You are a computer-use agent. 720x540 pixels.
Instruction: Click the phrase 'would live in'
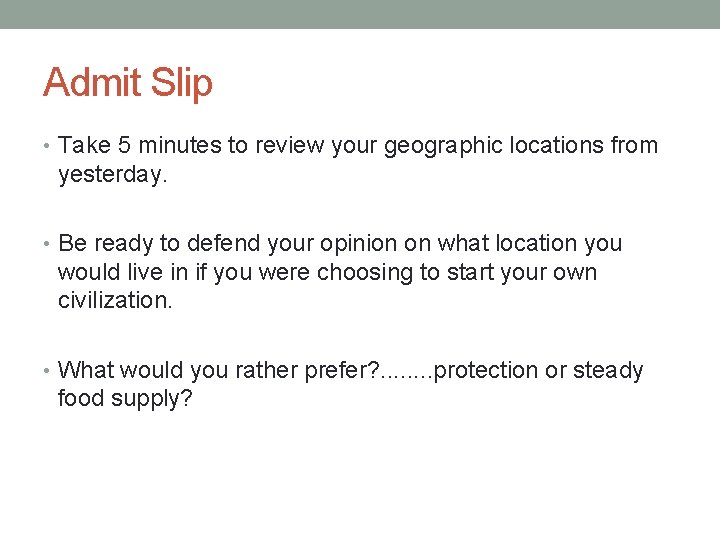point(120,272)
